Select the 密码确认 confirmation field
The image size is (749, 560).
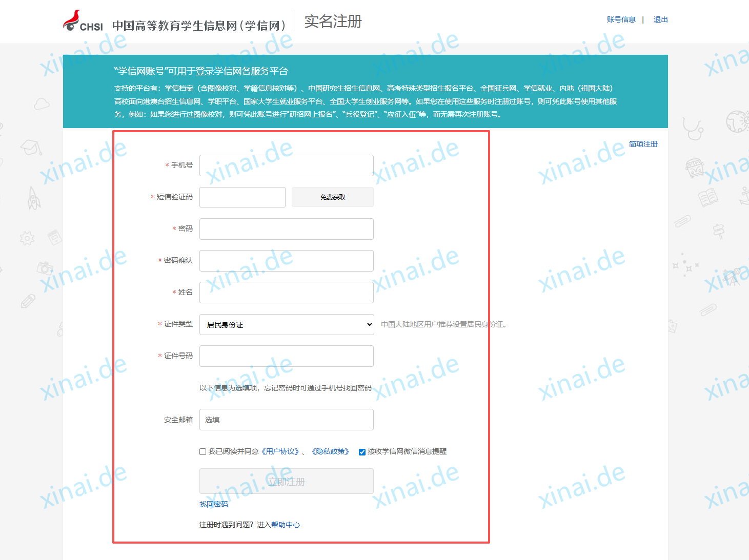pyautogui.click(x=286, y=261)
